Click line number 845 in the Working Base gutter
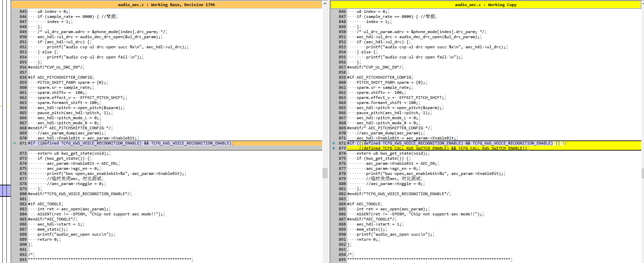This screenshot has height=263, width=644. [23, 11]
